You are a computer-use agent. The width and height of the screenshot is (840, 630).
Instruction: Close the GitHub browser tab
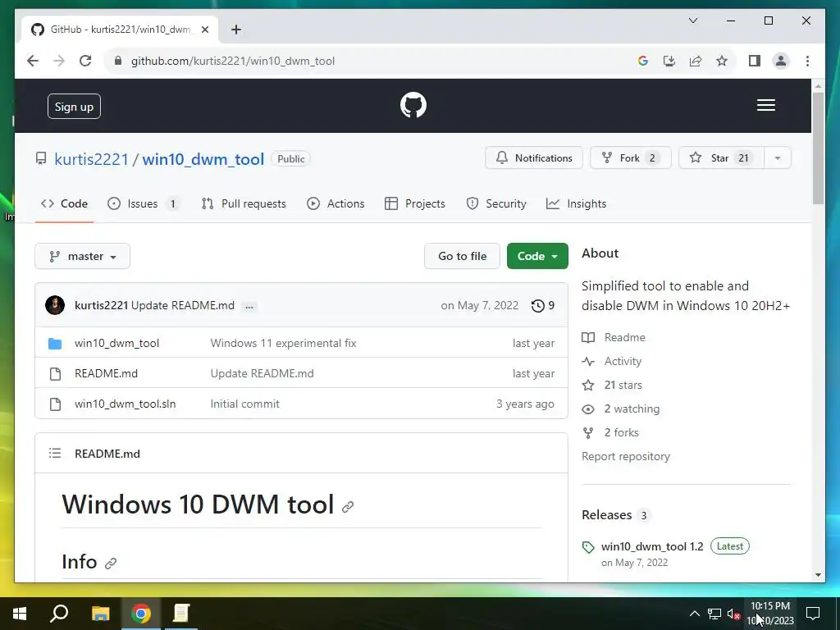click(x=204, y=30)
